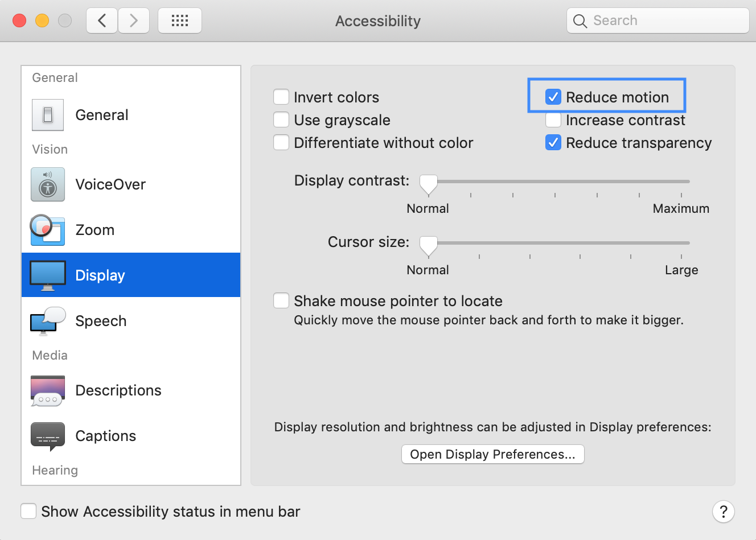Open the Descriptions media settings
Image resolution: width=756 pixels, height=540 pixels.
(x=131, y=390)
